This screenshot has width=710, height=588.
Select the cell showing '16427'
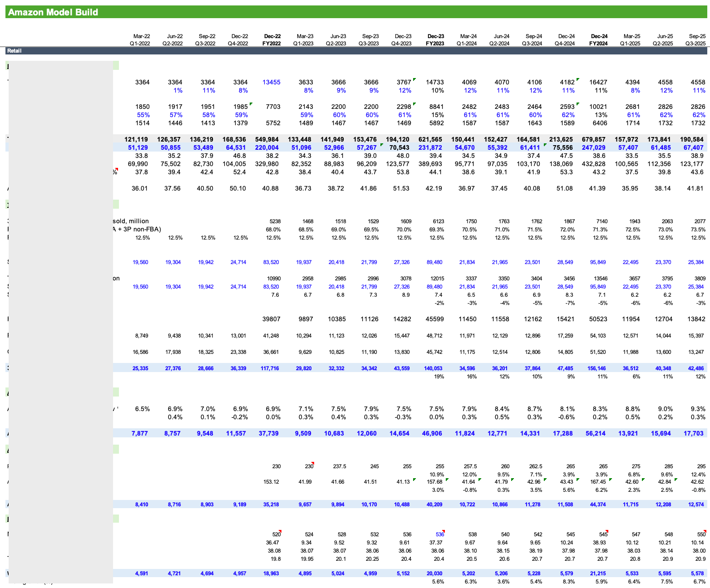click(x=598, y=82)
